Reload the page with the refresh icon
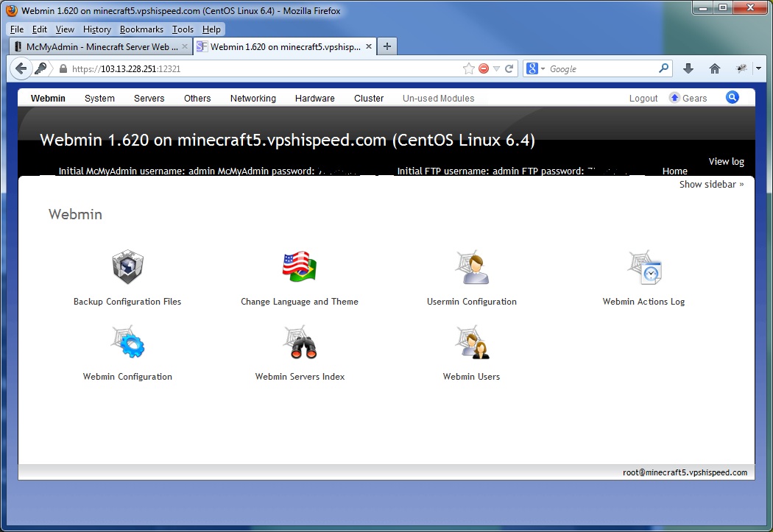 509,68
